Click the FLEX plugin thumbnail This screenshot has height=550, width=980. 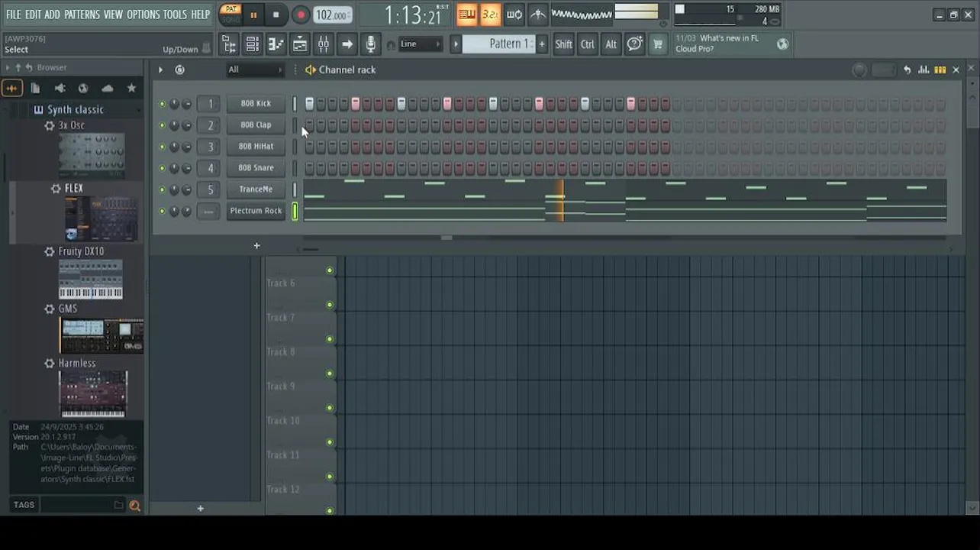click(x=102, y=220)
